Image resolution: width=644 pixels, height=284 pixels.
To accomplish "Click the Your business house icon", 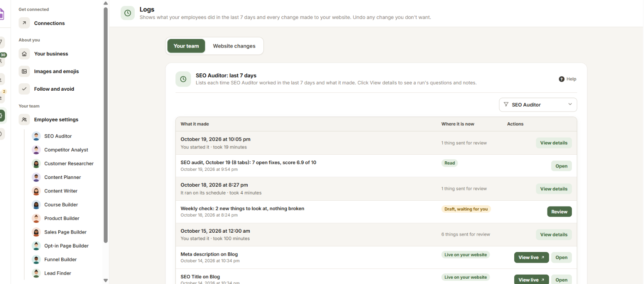I will pos(24,54).
